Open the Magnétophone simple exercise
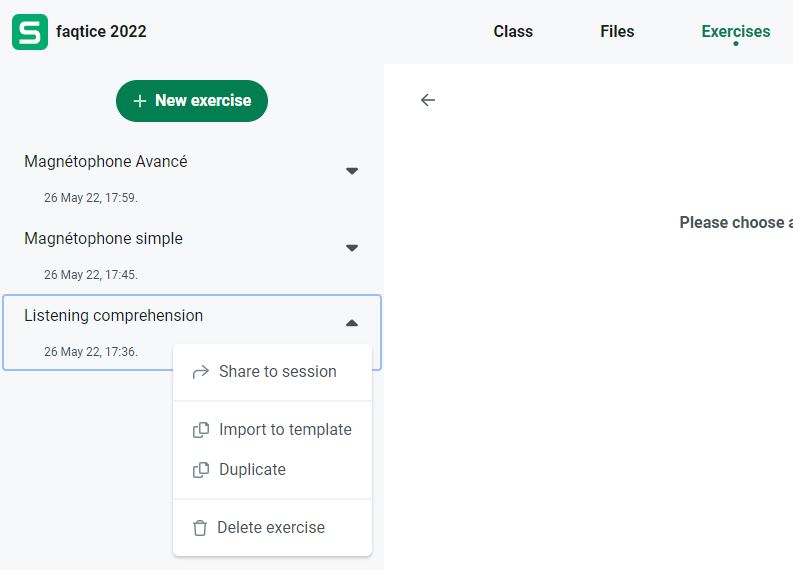The width and height of the screenshot is (793, 570). click(x=104, y=239)
